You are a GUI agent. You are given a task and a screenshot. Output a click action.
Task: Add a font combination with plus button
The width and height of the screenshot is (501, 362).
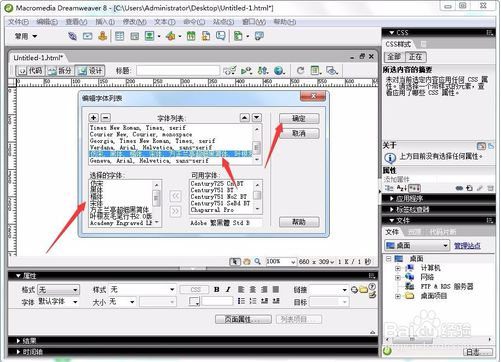94,117
